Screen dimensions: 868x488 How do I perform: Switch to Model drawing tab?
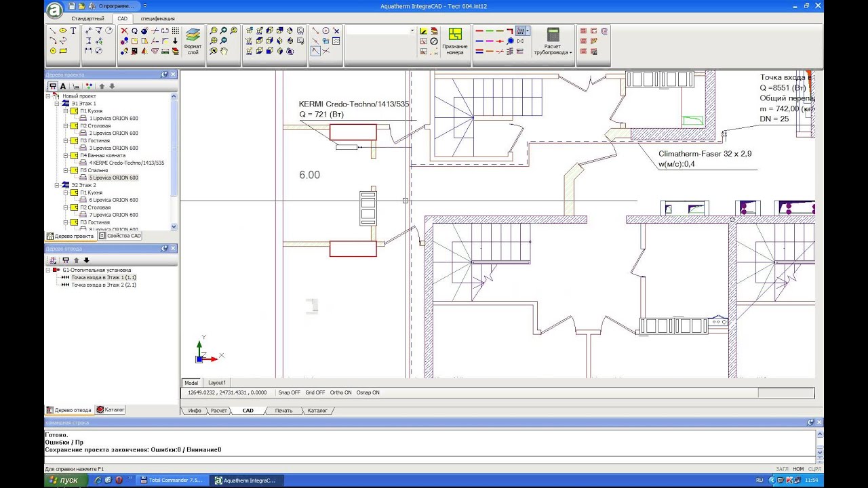(x=191, y=383)
